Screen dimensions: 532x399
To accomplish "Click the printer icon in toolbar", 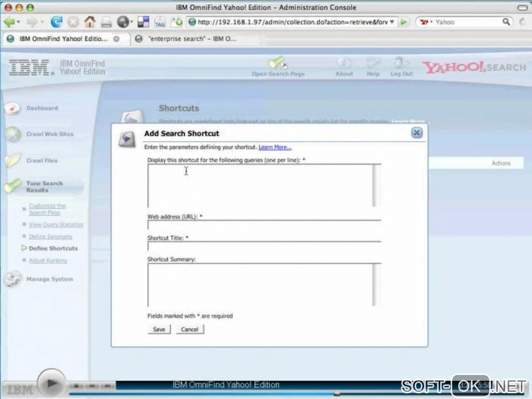I will click(x=106, y=22).
